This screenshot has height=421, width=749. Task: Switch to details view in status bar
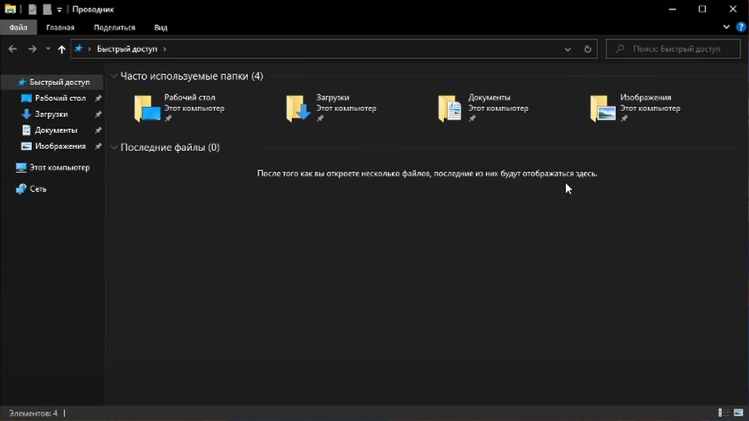pyautogui.click(x=724, y=413)
